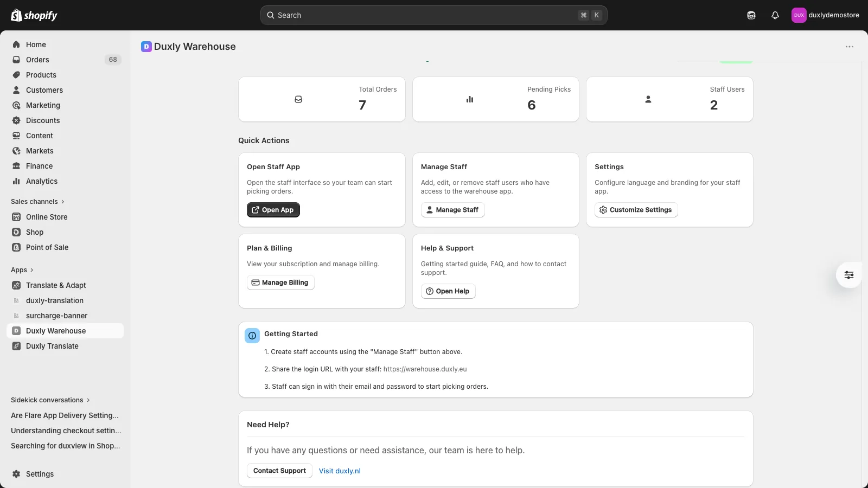The width and height of the screenshot is (868, 488).
Task: Click the Customize Settings button
Action: coord(636,210)
